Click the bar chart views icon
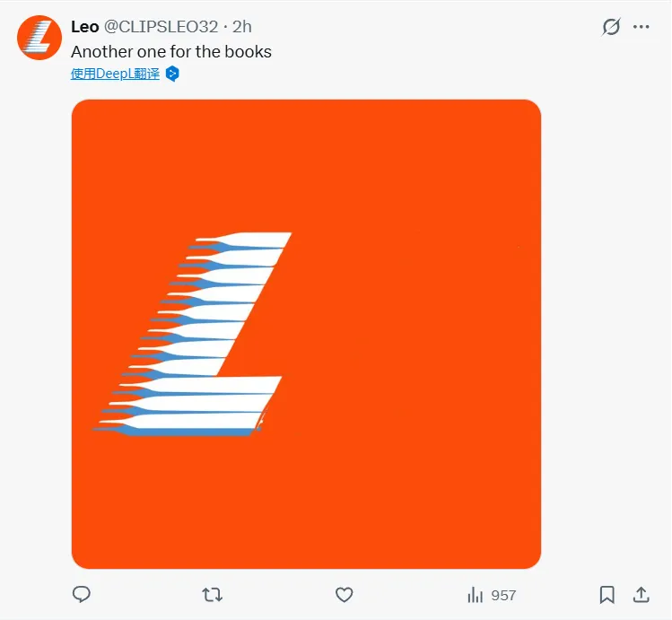This screenshot has height=620, width=672. pos(475,595)
